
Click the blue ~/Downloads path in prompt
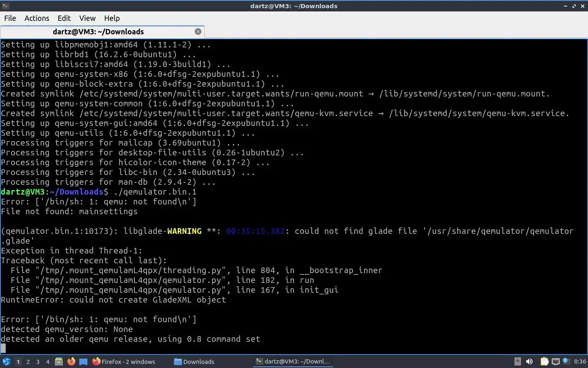[x=76, y=192]
